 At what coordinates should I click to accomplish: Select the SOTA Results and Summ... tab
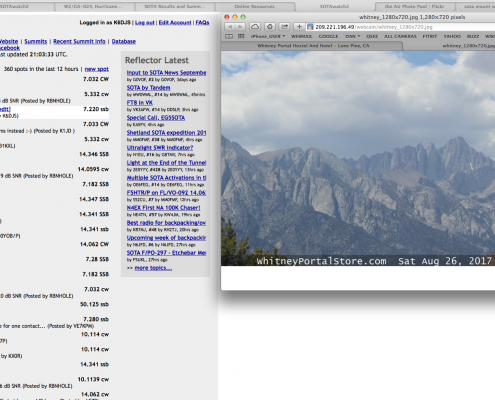tap(176, 6)
